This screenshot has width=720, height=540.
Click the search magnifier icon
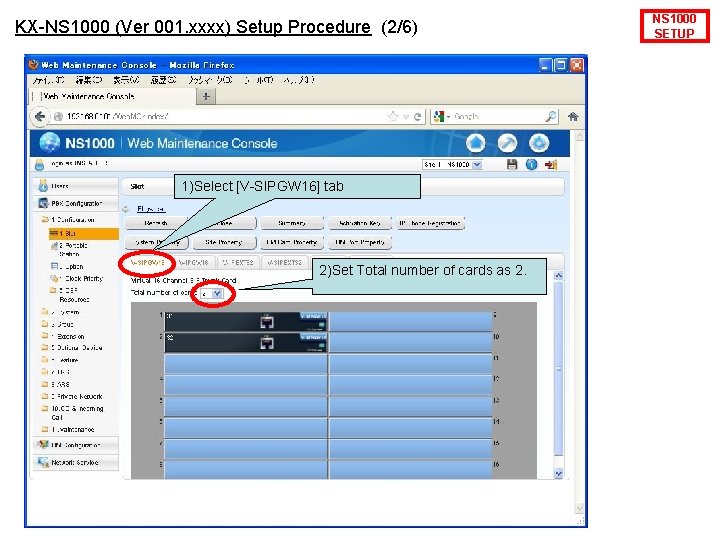coord(551,117)
